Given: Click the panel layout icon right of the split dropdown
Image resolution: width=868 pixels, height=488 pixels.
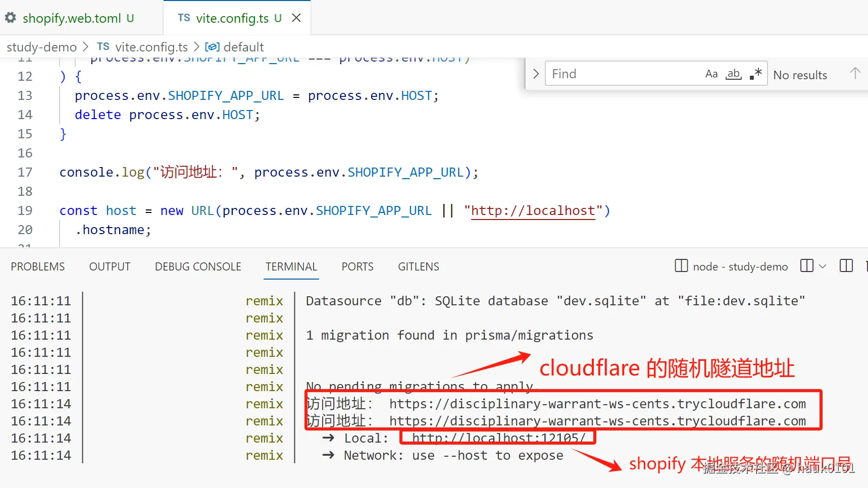Looking at the screenshot, I should coord(846,265).
